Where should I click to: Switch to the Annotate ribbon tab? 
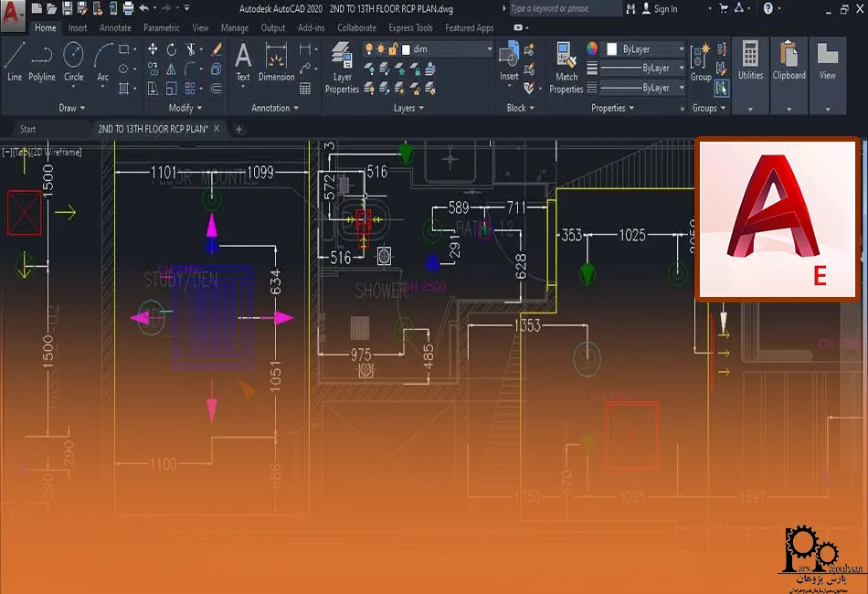pyautogui.click(x=115, y=27)
